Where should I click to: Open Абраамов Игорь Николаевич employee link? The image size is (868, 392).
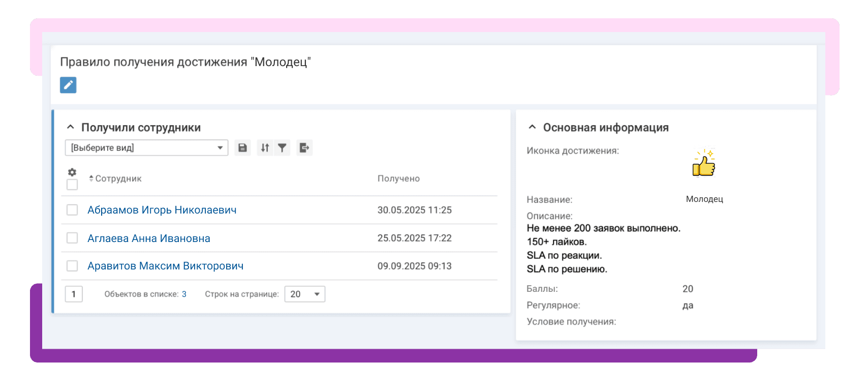tap(162, 210)
